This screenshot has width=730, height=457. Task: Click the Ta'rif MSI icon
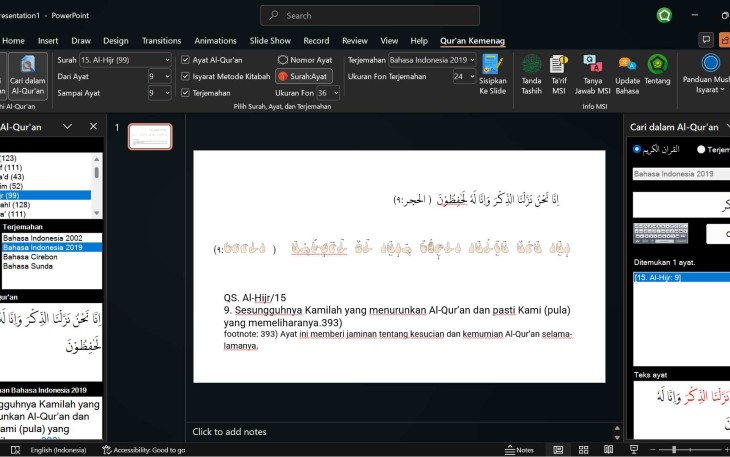click(x=558, y=74)
